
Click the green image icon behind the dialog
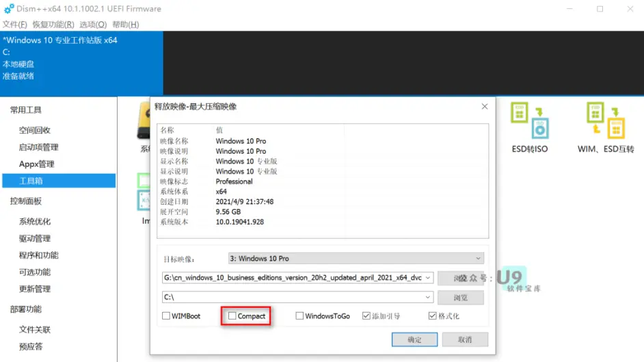tap(144, 192)
